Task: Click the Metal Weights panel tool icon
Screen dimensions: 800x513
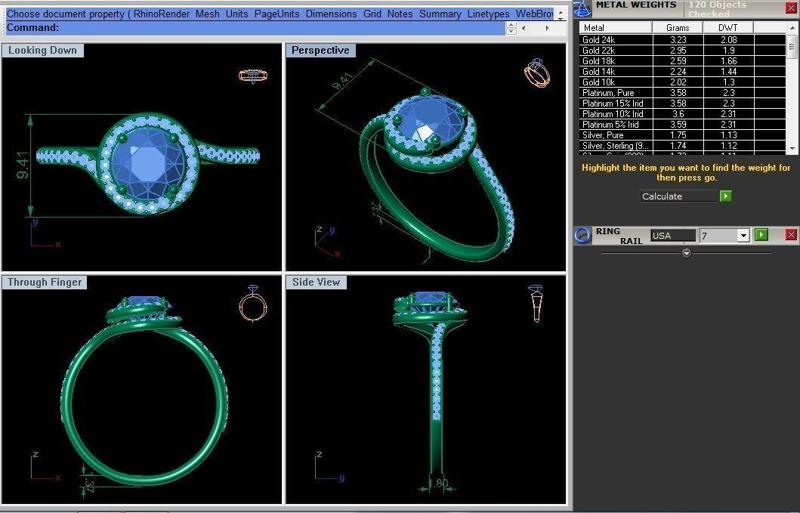Action: click(x=581, y=8)
